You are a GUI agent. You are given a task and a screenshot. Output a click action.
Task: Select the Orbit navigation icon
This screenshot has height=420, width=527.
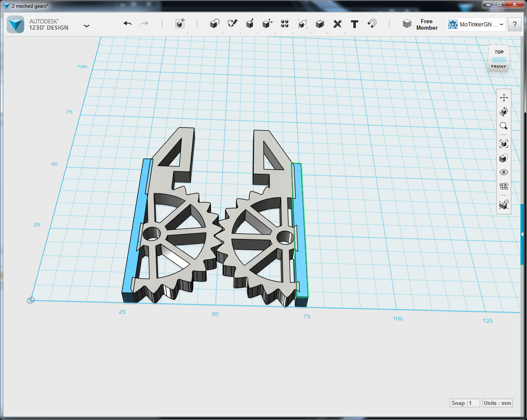pyautogui.click(x=503, y=112)
